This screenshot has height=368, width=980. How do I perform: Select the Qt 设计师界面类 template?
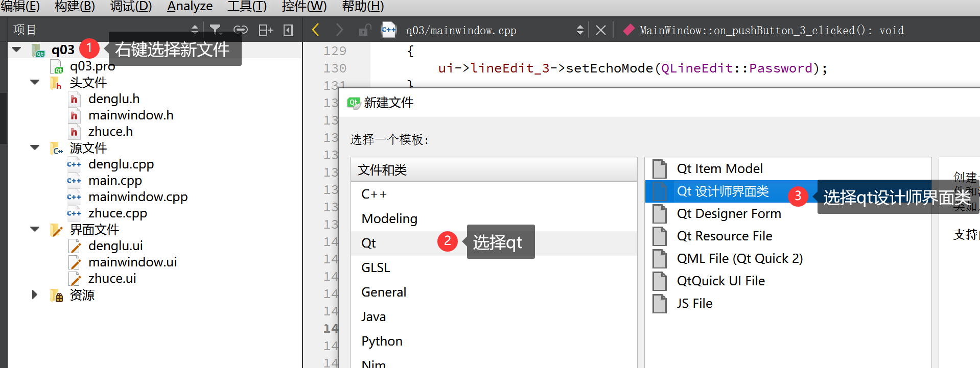click(x=788, y=191)
